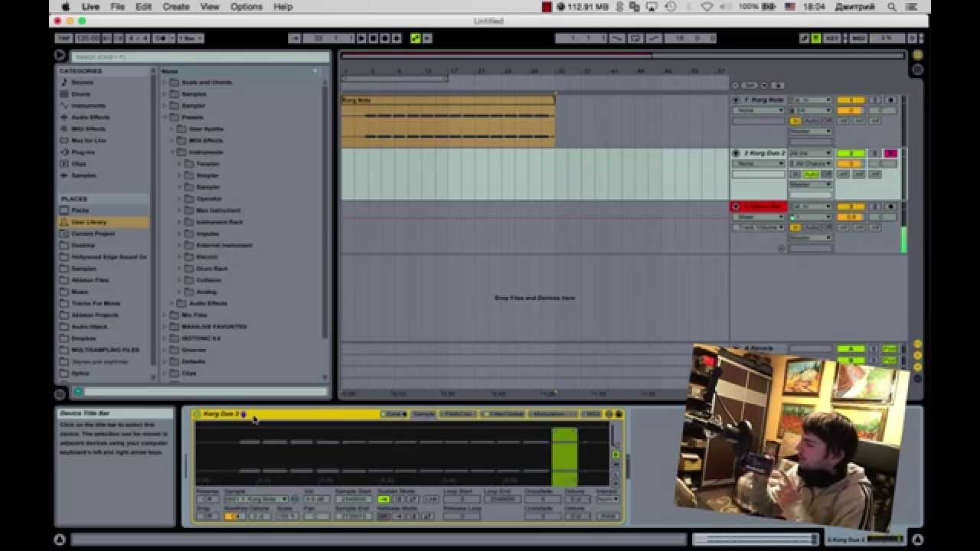Expand the Grooves folder
980x551 pixels.
pyautogui.click(x=165, y=350)
